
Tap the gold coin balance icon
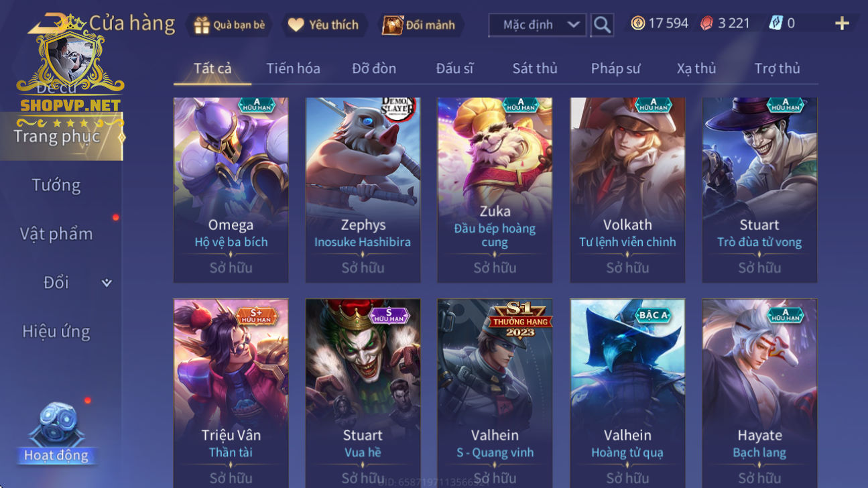click(638, 23)
